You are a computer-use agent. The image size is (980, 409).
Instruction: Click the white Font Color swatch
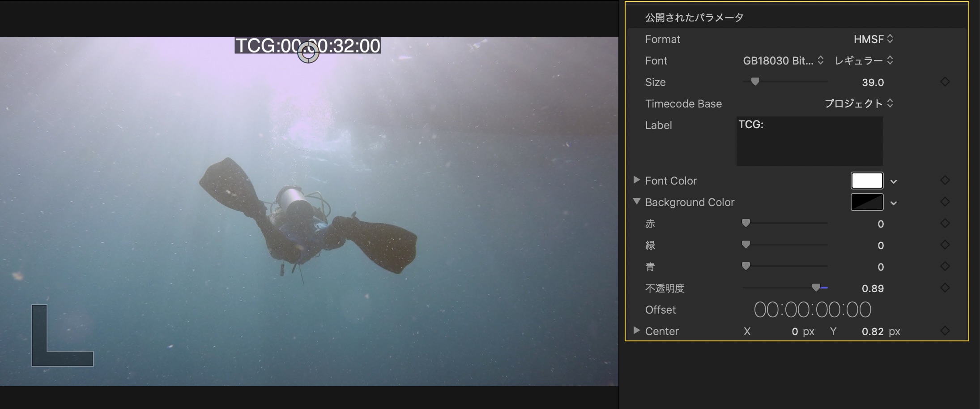(867, 181)
